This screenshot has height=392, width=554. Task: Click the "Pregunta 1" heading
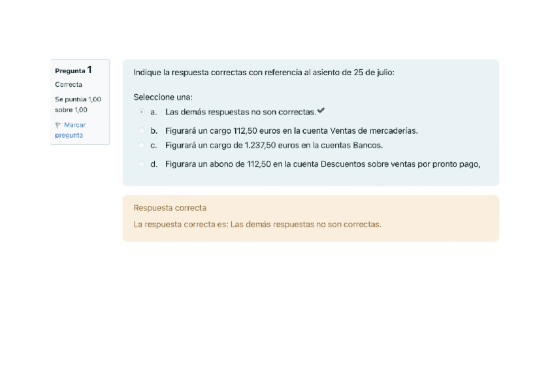click(73, 71)
